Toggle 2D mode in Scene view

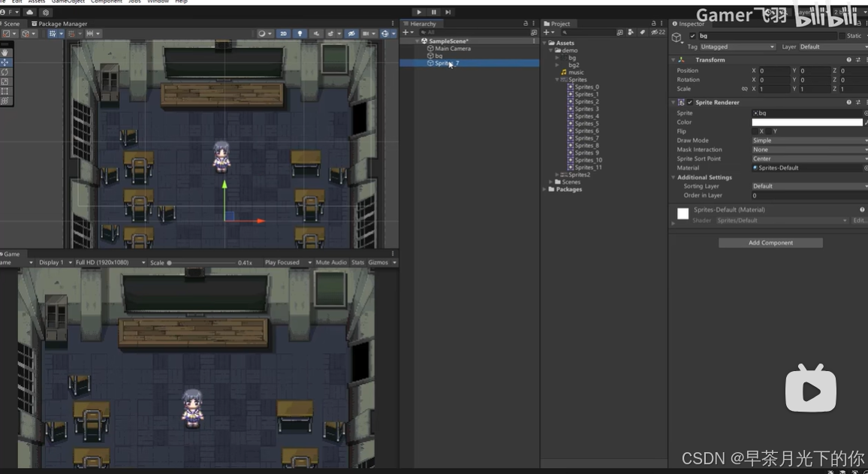click(283, 34)
